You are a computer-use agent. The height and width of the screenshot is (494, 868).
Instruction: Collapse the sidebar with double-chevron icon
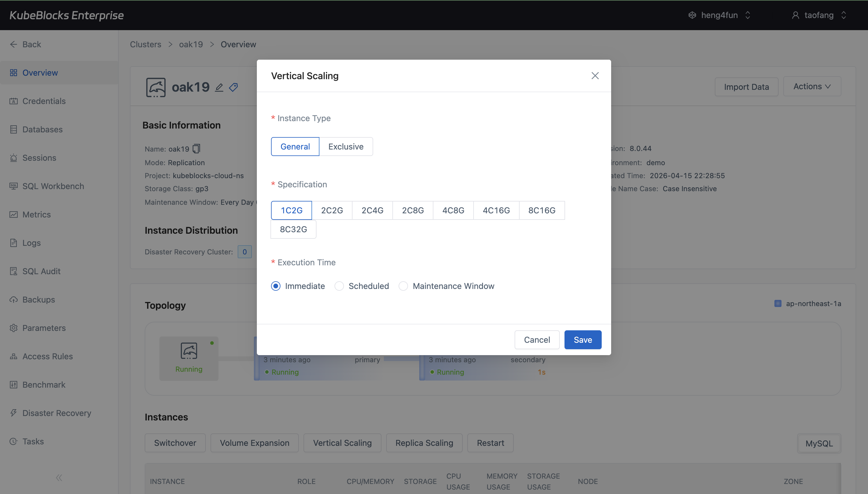coord(59,478)
